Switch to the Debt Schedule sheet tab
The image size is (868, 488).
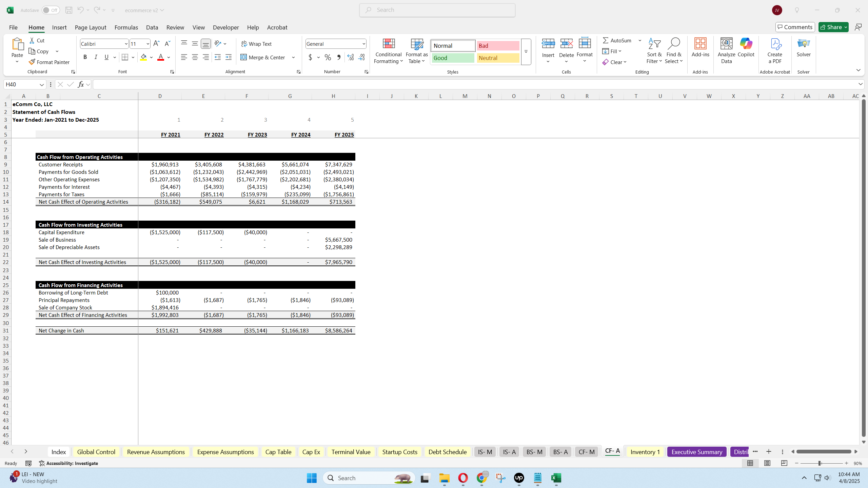[447, 452]
